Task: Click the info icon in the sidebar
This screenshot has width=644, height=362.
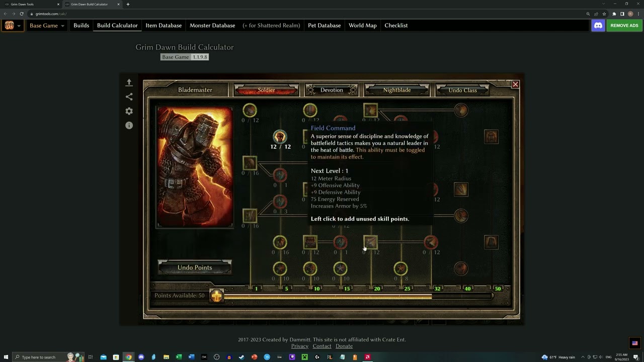Action: click(x=129, y=125)
